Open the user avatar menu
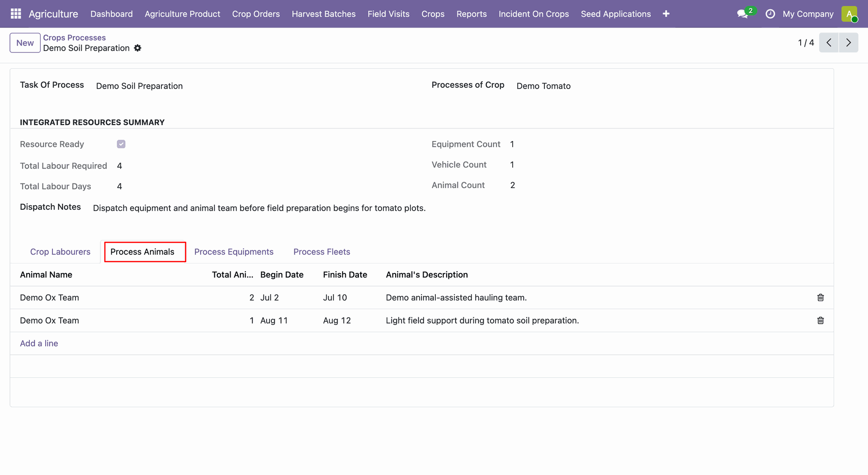The width and height of the screenshot is (868, 475). (x=849, y=14)
